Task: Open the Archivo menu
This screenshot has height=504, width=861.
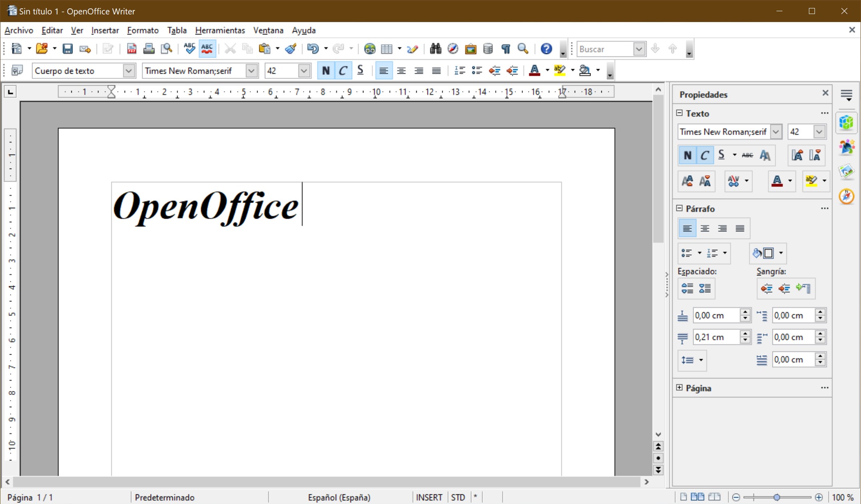Action: click(18, 30)
